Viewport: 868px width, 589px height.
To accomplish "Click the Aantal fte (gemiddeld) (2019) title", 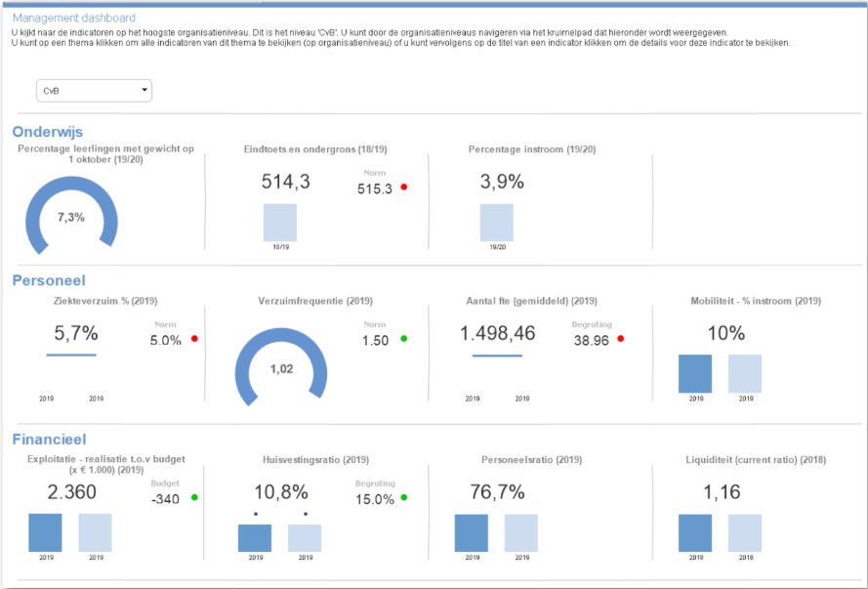I will pos(532,301).
